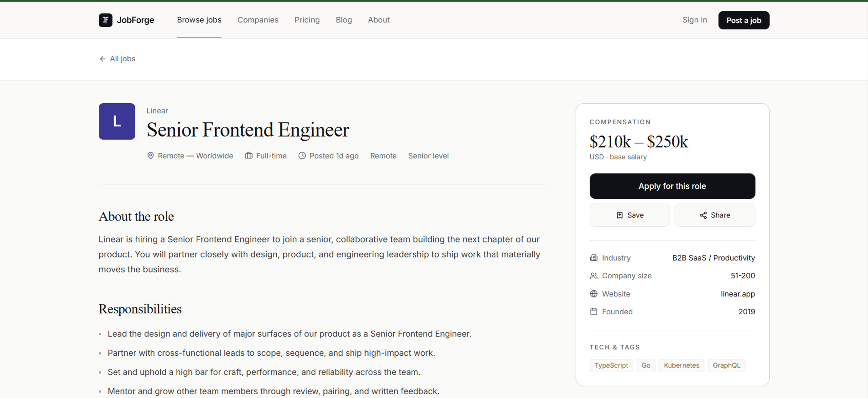Click the Full-time label

point(271,156)
